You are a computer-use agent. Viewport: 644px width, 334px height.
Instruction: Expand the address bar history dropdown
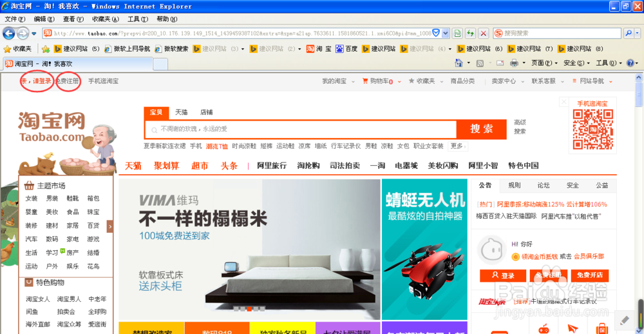click(x=446, y=34)
